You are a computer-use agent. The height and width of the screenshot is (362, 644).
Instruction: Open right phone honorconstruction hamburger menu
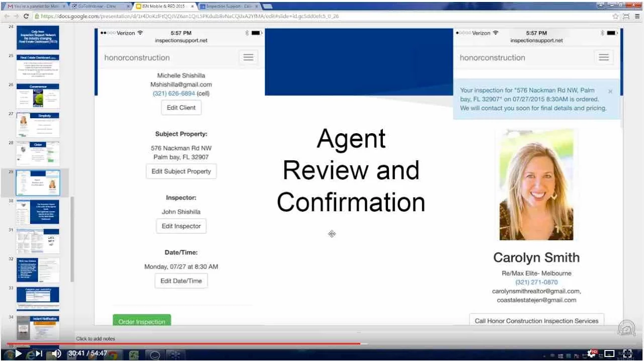[x=604, y=57]
